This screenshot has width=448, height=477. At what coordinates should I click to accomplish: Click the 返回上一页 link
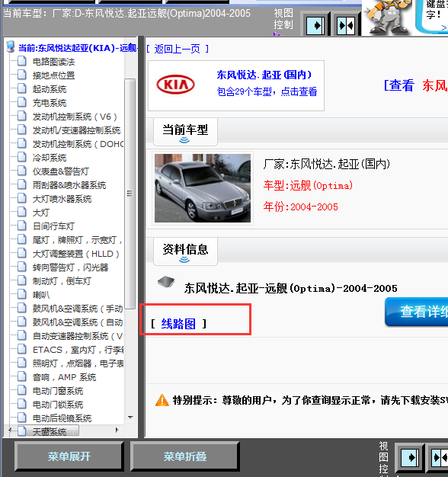click(x=178, y=49)
